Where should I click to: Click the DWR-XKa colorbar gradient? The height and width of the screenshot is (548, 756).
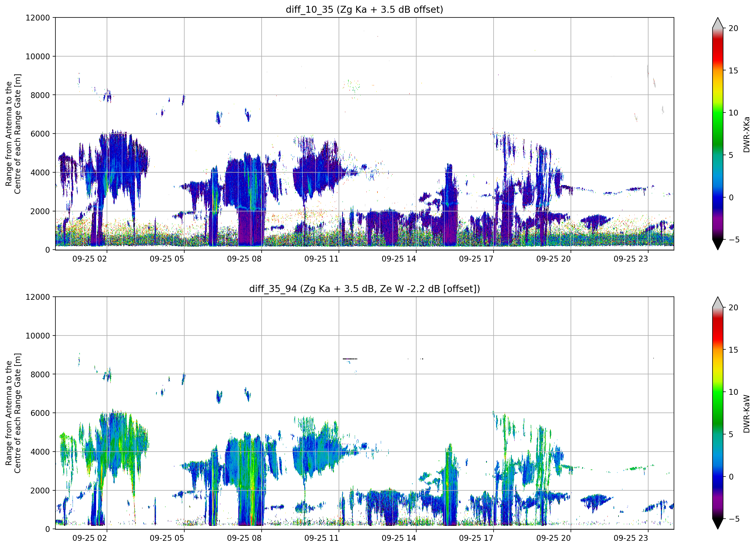tap(718, 134)
